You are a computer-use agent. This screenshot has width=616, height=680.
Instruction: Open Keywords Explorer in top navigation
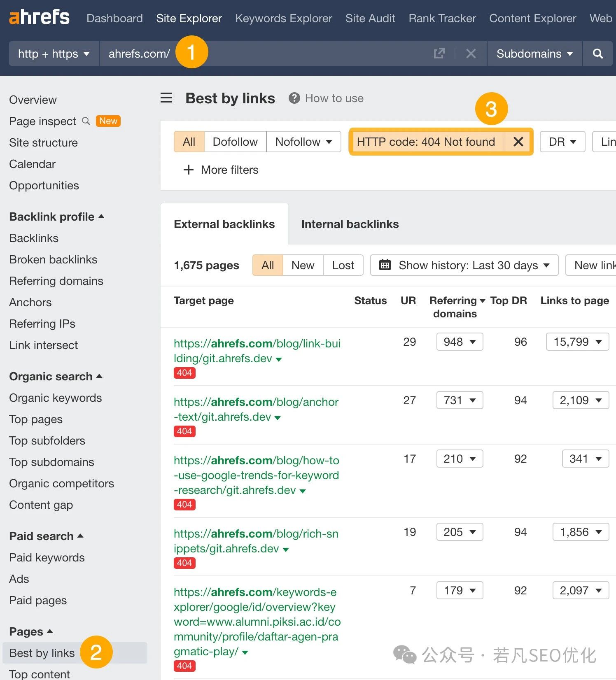tap(284, 18)
